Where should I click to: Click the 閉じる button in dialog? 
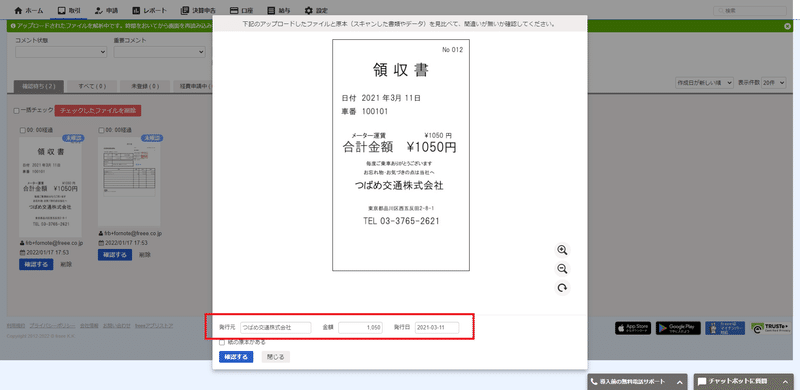[x=276, y=357]
